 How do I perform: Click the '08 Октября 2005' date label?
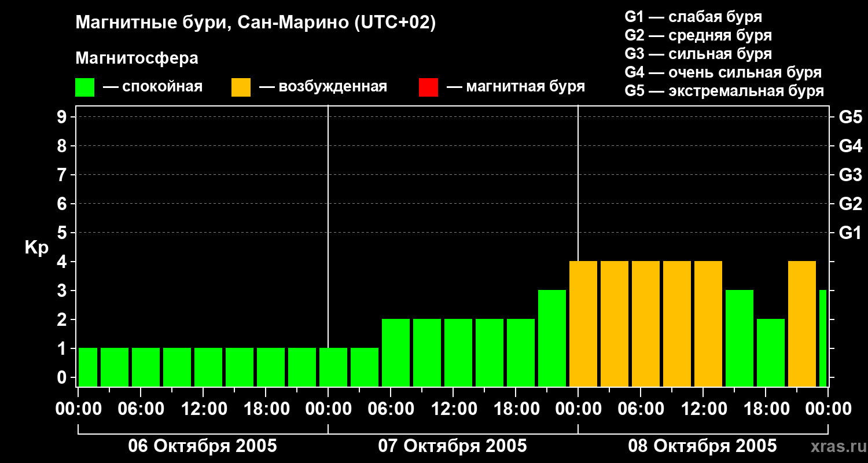[x=703, y=446]
